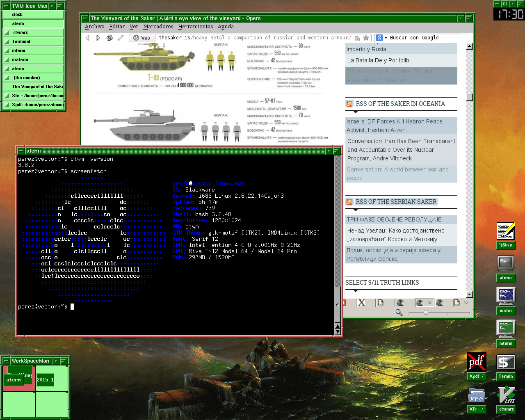Image resolution: width=525 pixels, height=420 pixels.
Task: Click the Opera address bar URL field
Action: click(x=254, y=38)
